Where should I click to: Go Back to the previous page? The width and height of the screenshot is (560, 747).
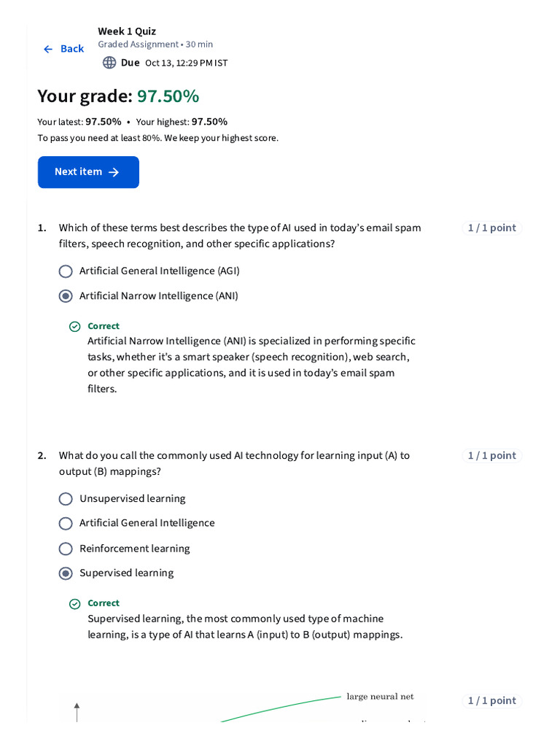tap(71, 49)
